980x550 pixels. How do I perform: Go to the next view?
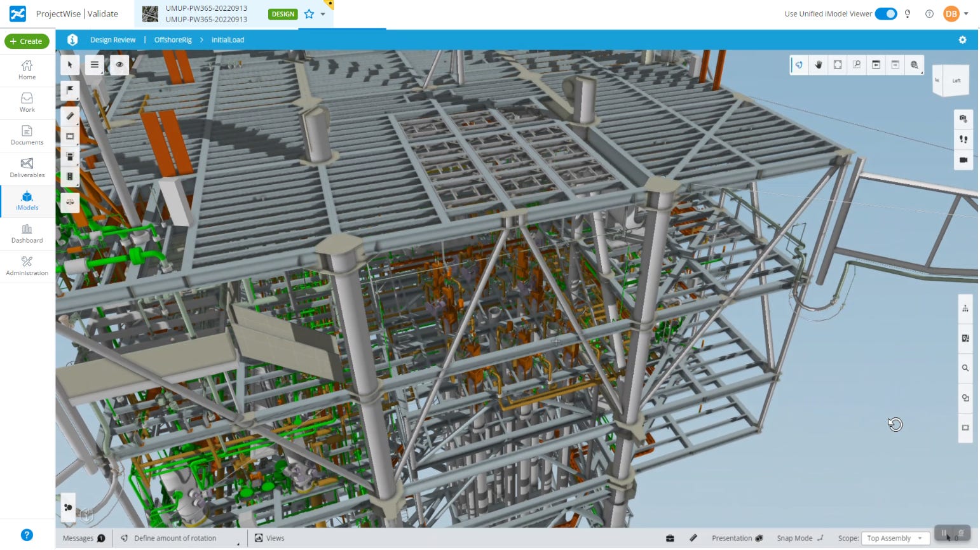click(895, 65)
